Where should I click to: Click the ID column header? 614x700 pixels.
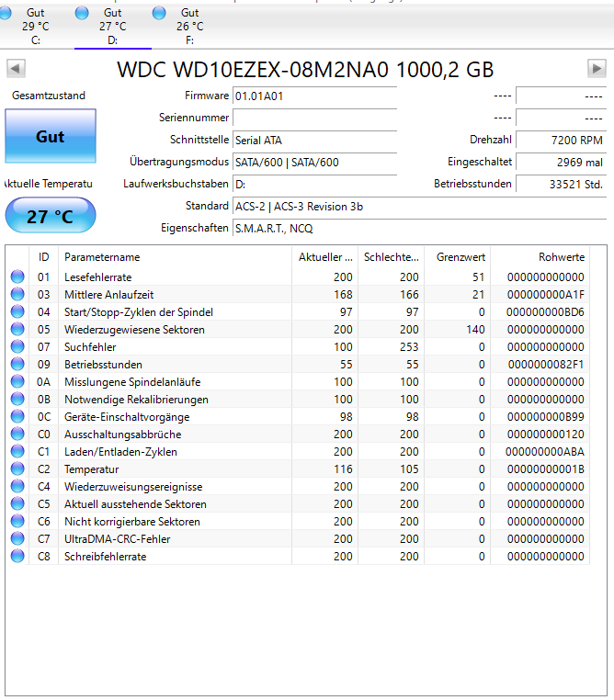pos(44,257)
